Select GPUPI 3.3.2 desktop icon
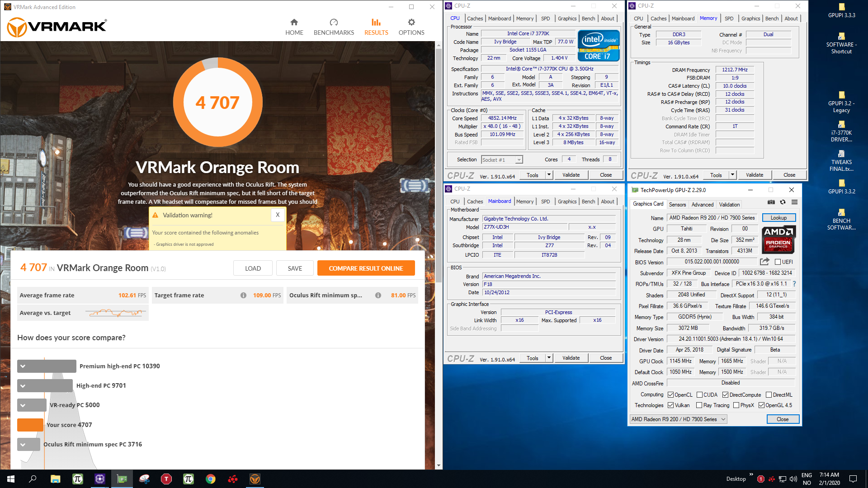 841,187
